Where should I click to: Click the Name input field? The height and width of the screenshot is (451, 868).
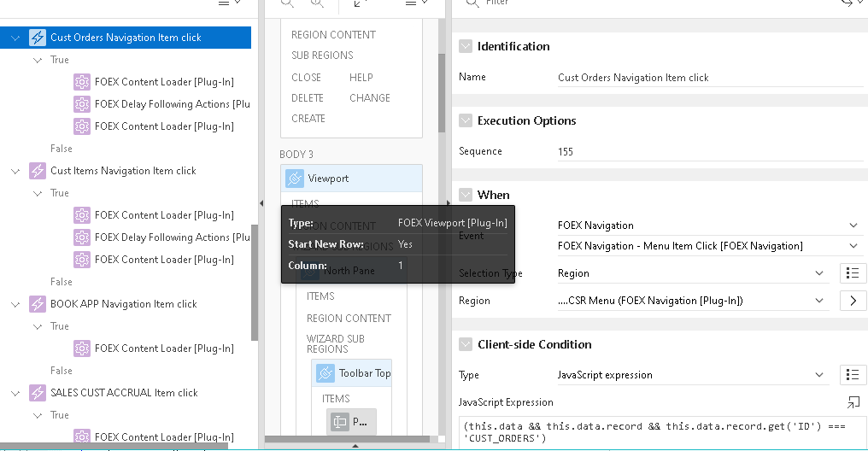709,78
